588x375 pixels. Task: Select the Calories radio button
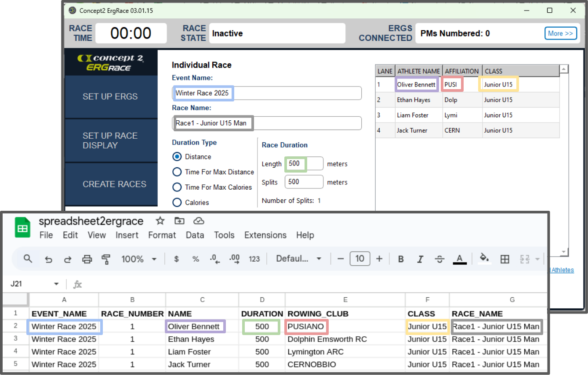(x=177, y=202)
